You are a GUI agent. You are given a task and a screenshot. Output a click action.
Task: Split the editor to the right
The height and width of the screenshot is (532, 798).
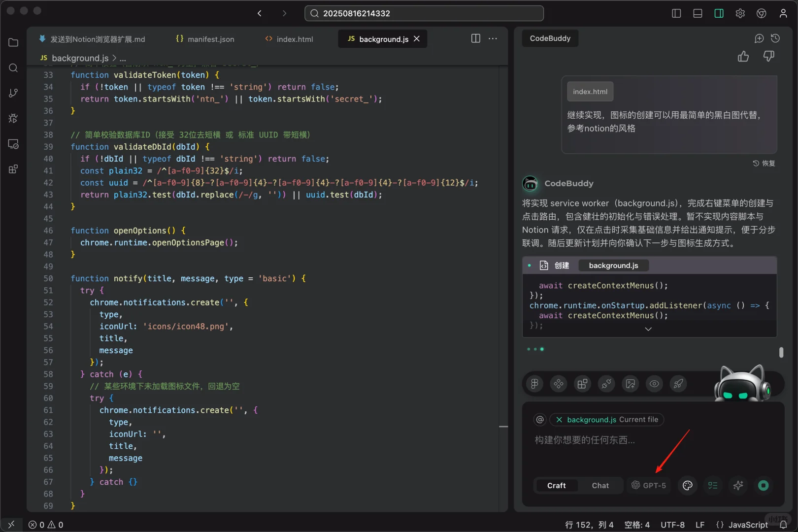click(476, 38)
